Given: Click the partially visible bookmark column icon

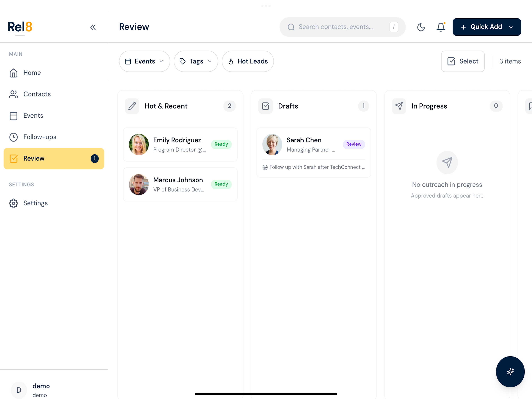Looking at the screenshot, I should [x=529, y=106].
